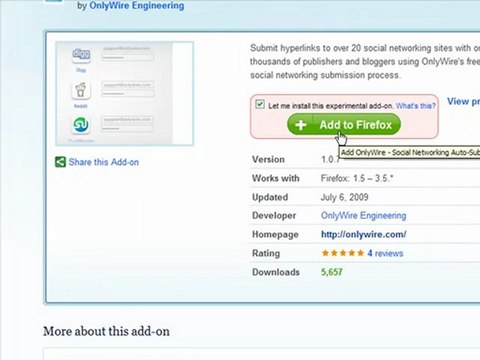Select the version value 1.0.7

pyautogui.click(x=331, y=159)
